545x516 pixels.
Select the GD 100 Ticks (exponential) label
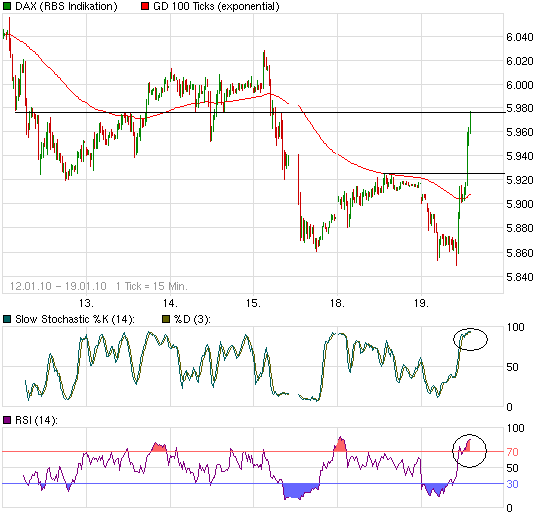pyautogui.click(x=216, y=6)
